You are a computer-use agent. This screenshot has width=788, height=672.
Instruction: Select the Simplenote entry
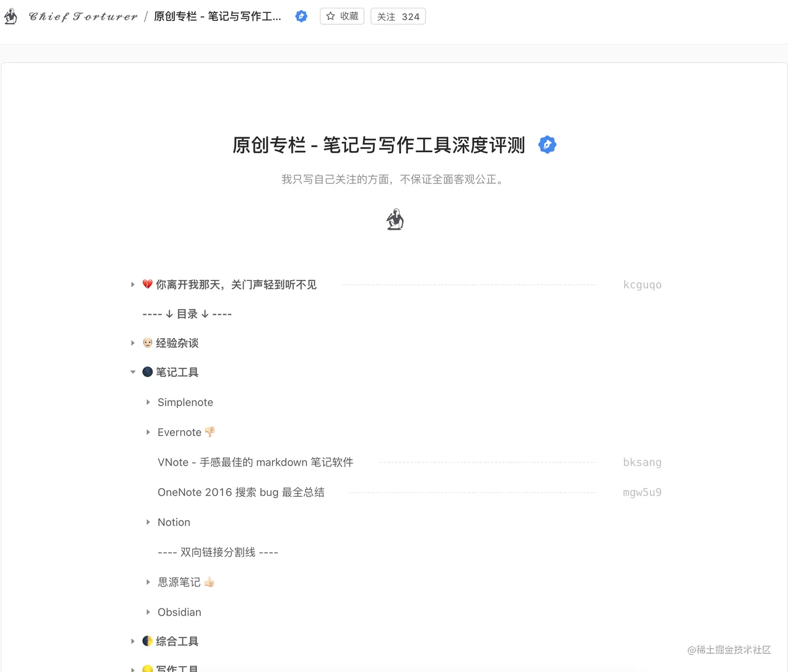pos(186,402)
